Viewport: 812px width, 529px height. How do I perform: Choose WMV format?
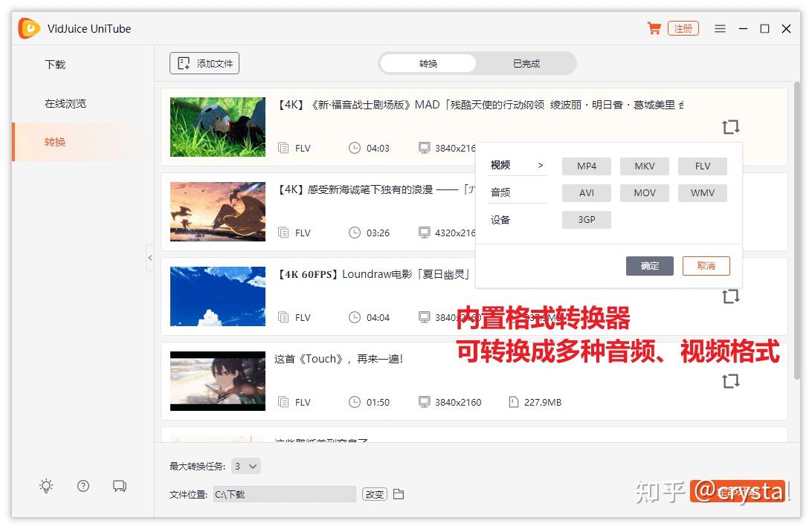click(x=702, y=193)
